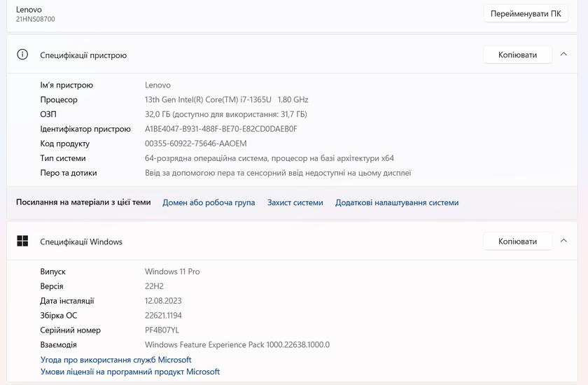Click the model number 21HNS08700 under Lenovo

[x=35, y=19]
